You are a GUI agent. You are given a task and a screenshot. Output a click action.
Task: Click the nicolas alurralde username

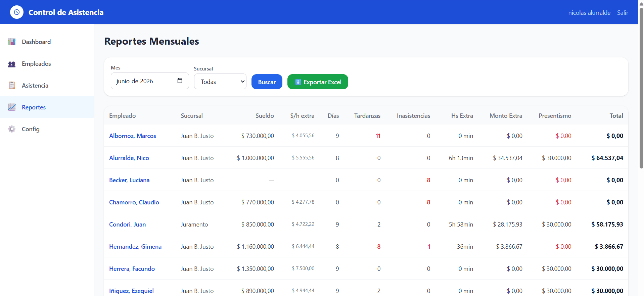(589, 13)
